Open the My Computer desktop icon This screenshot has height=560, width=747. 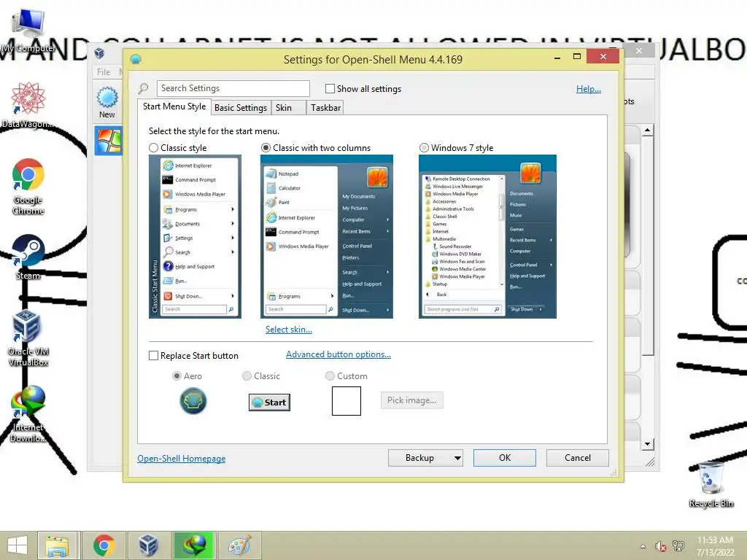pos(28,30)
